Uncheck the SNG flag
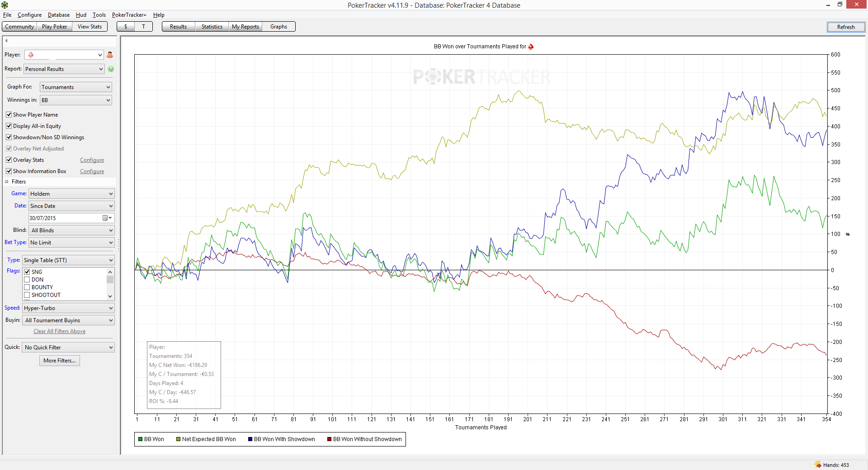Screen dimensions: 868x470 click(x=27, y=272)
